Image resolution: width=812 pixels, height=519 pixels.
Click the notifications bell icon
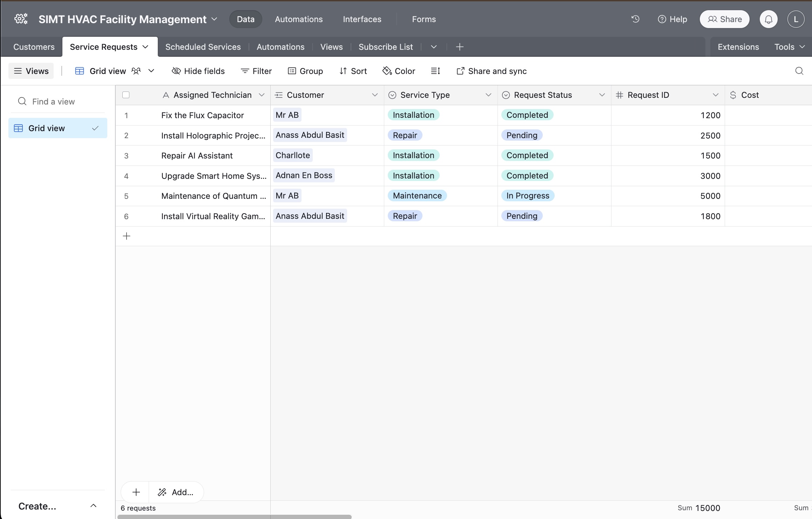coord(768,19)
